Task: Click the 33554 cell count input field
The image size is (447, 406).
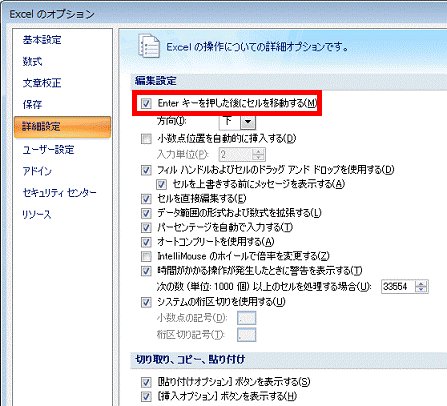Action: [x=399, y=286]
